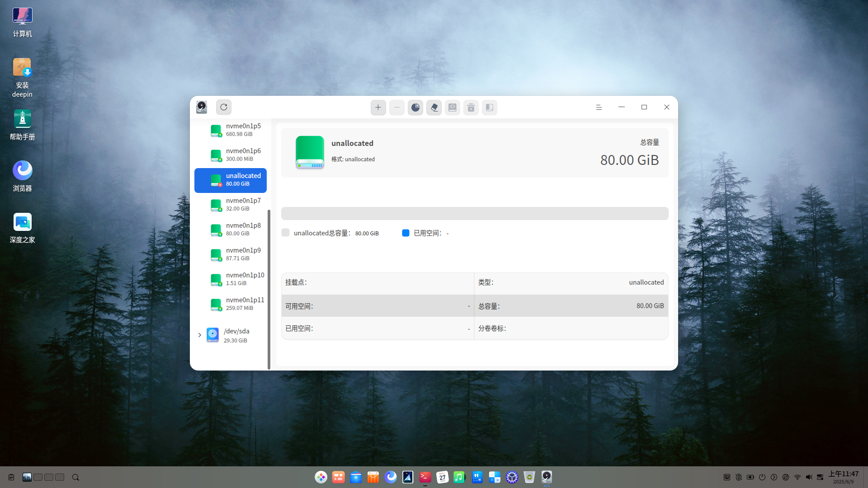Open the 深度之家 desktop icon
868x488 pixels.
(x=22, y=228)
